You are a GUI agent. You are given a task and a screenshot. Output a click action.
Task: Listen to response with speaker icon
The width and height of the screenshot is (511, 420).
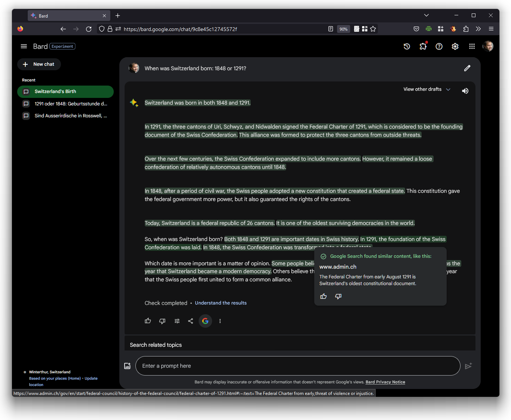click(x=465, y=91)
